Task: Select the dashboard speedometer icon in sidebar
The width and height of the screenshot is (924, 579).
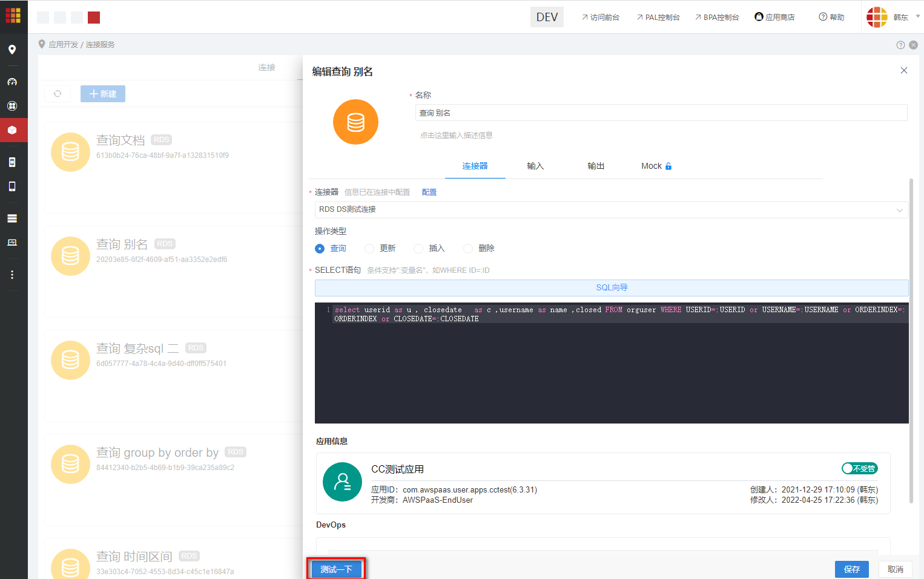Action: pos(13,81)
